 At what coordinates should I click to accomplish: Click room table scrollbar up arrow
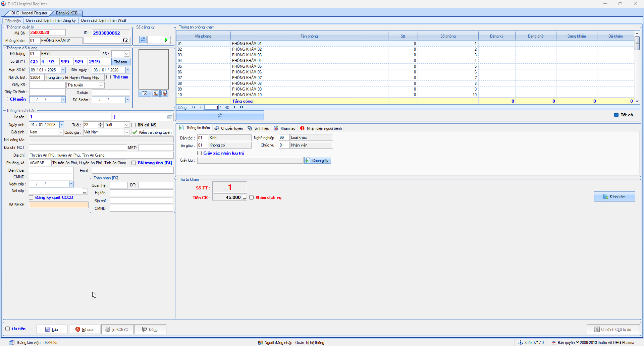click(637, 34)
